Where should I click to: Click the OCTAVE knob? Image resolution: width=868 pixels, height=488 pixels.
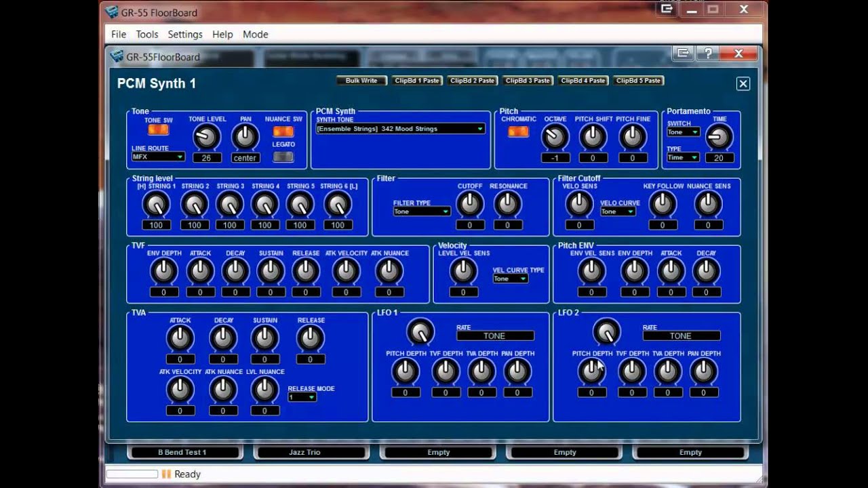(x=555, y=137)
